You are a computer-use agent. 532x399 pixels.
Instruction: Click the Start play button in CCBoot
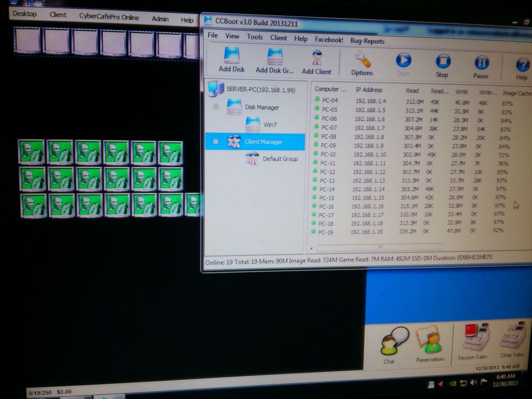pos(404,64)
